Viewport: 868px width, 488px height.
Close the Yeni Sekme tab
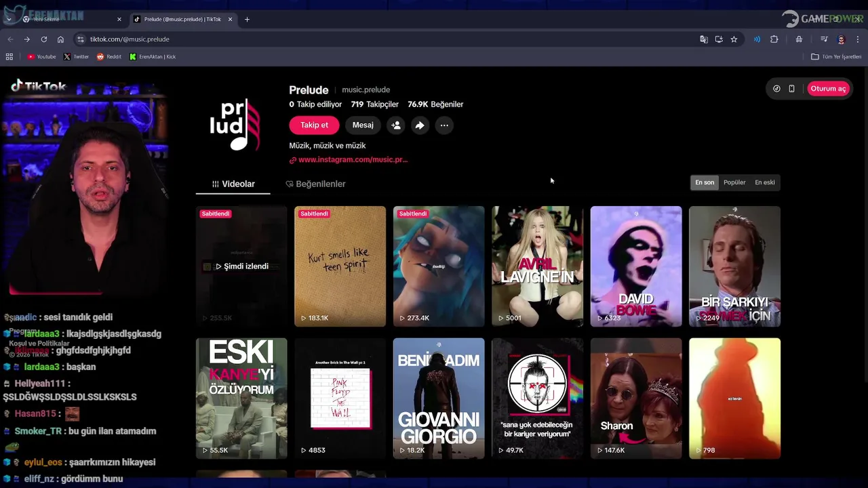(x=119, y=20)
